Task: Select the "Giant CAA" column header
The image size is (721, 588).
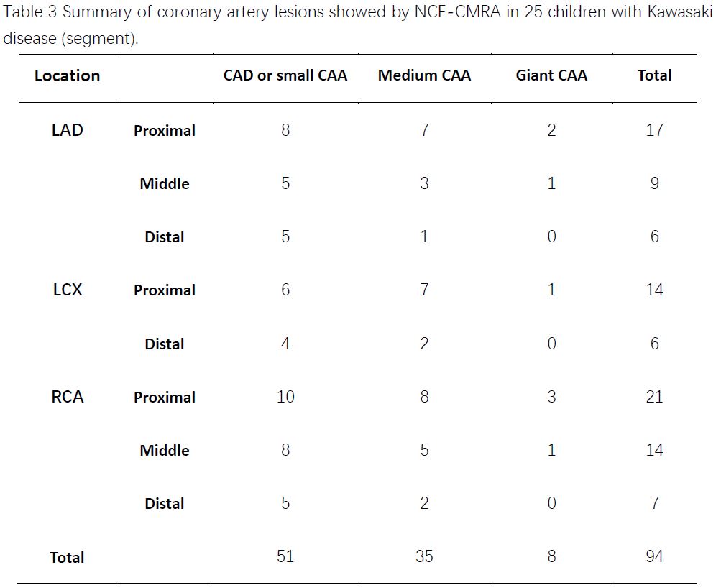Action: click(551, 75)
